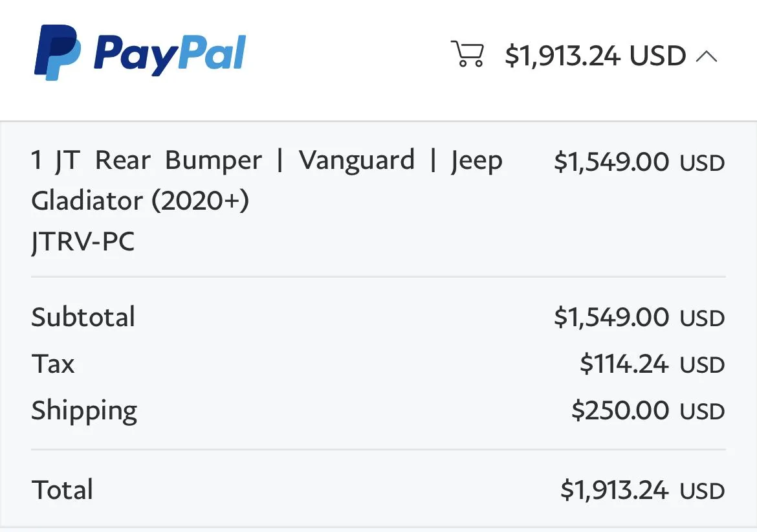The image size is (757, 532).
Task: Click the Total label
Action: (x=62, y=490)
